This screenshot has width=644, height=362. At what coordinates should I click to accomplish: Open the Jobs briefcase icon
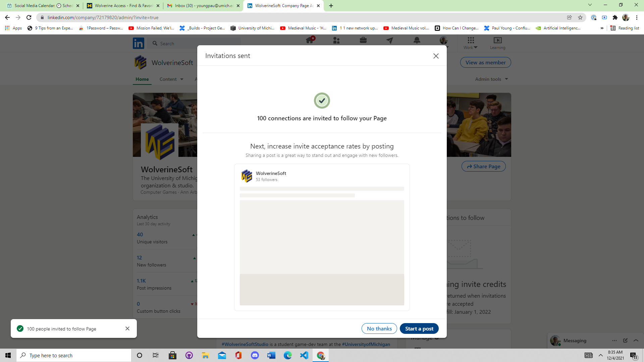[x=363, y=40]
